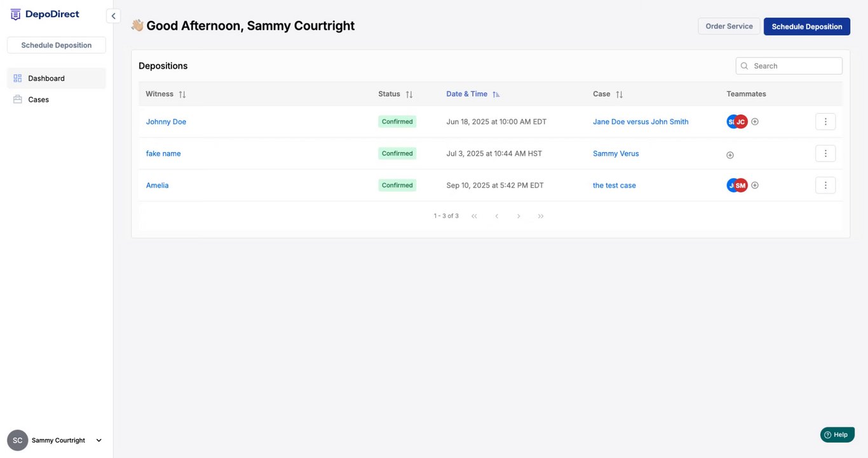Toggle Date & Time sort order
Viewport: 868px width, 458px height.
[496, 94]
